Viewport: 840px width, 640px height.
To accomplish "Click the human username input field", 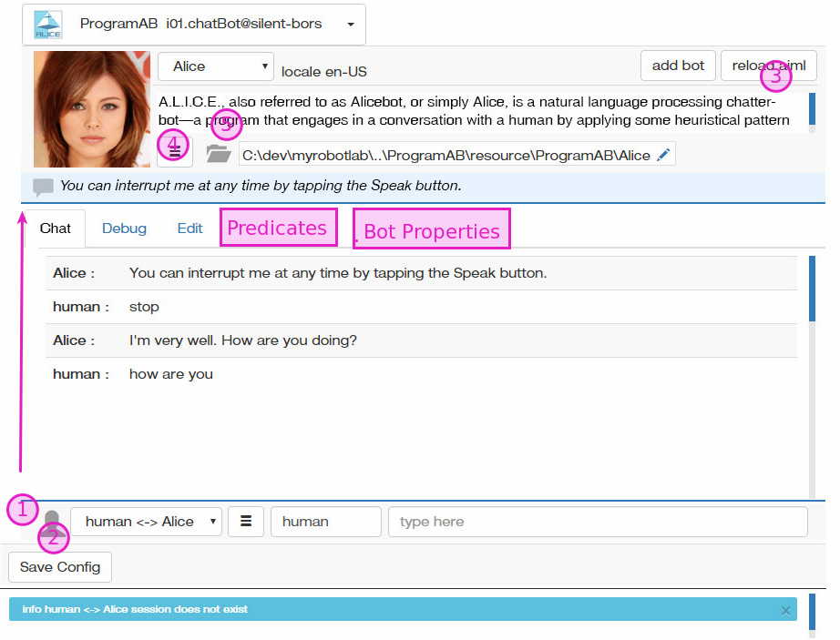I will tap(326, 522).
